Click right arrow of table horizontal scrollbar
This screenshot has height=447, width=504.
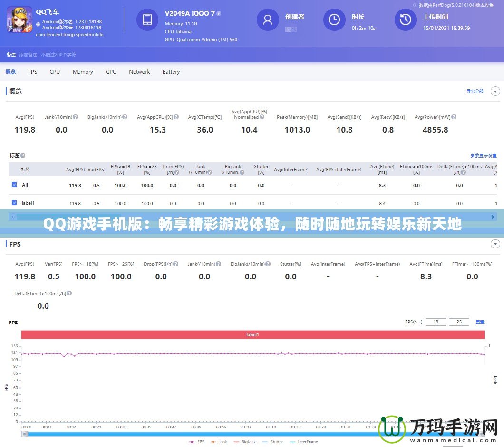pyautogui.click(x=493, y=217)
